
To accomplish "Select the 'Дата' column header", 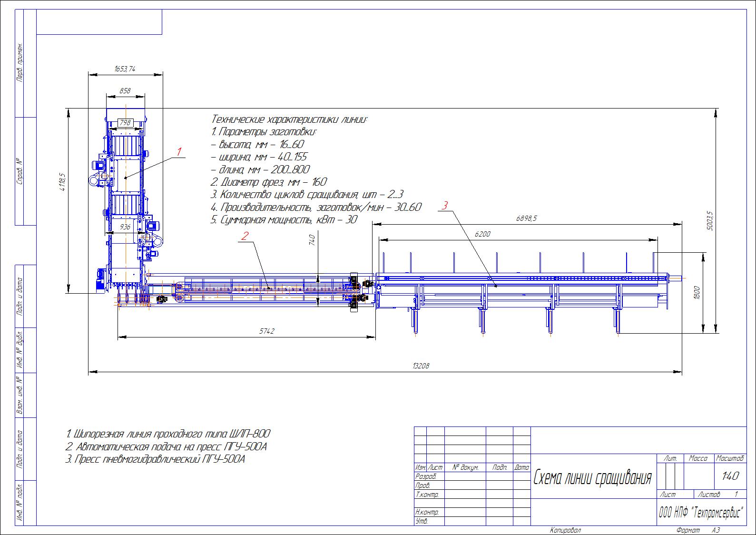I will tap(522, 467).
